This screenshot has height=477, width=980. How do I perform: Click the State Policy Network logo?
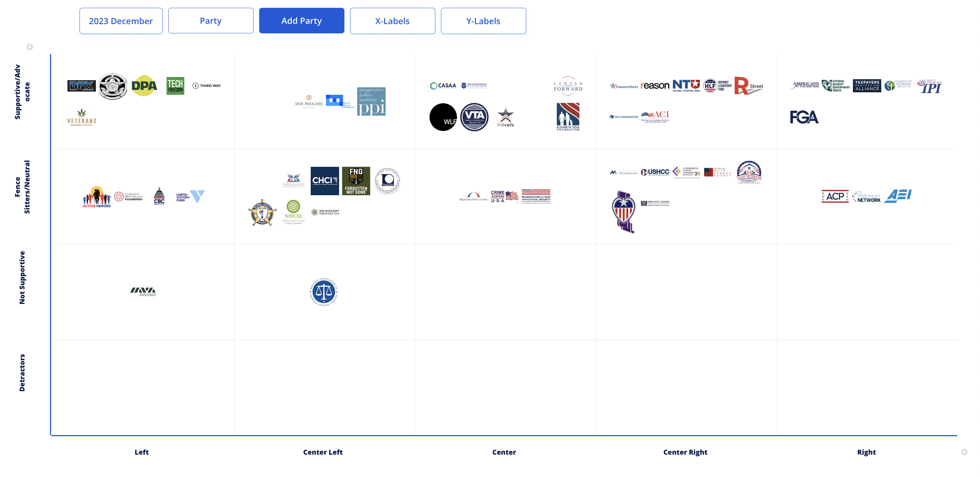pyautogui.click(x=866, y=197)
